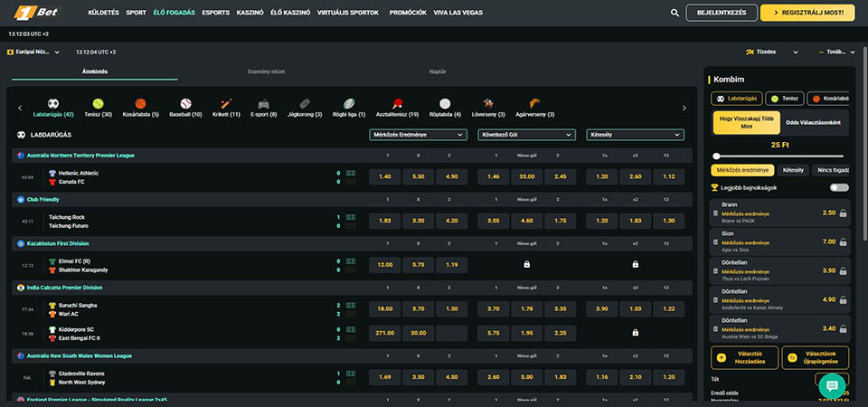Viewport: 868px width, 407px height.
Task: Enable Mérkőzés eredménye filter chip
Action: tap(742, 170)
